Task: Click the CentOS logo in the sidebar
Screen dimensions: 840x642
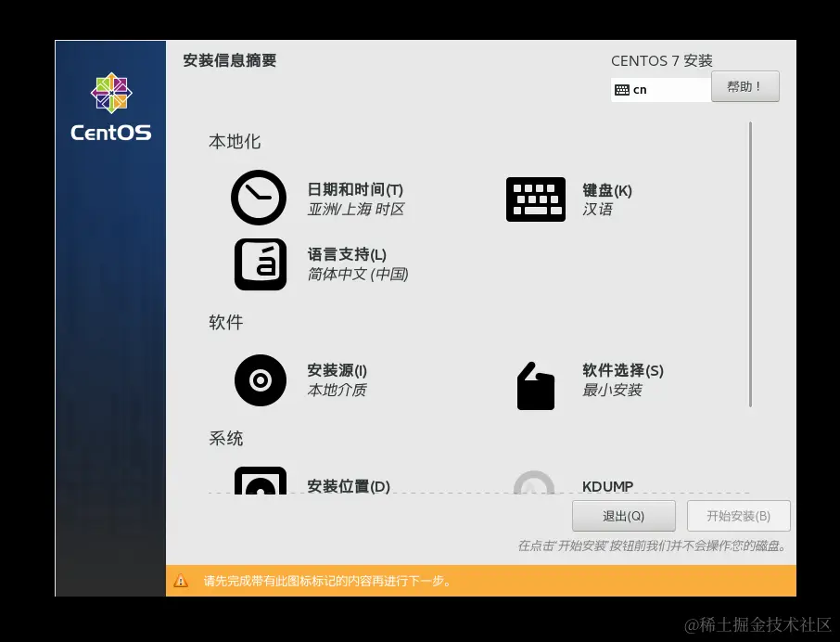Action: click(111, 108)
